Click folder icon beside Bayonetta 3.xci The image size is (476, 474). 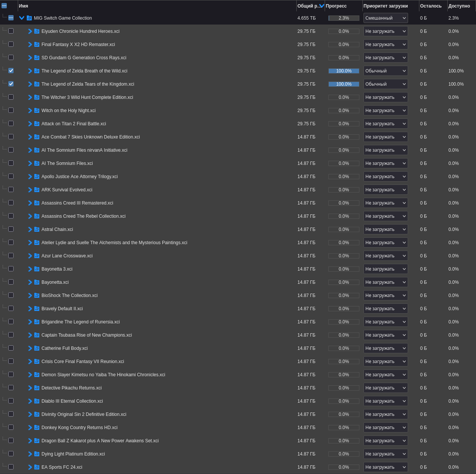37,269
